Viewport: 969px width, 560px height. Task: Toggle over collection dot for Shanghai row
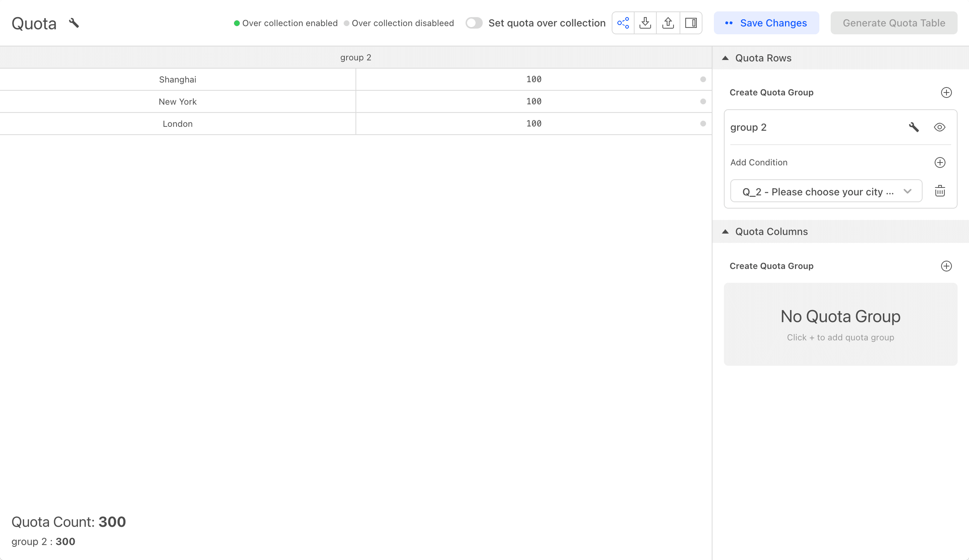click(703, 80)
